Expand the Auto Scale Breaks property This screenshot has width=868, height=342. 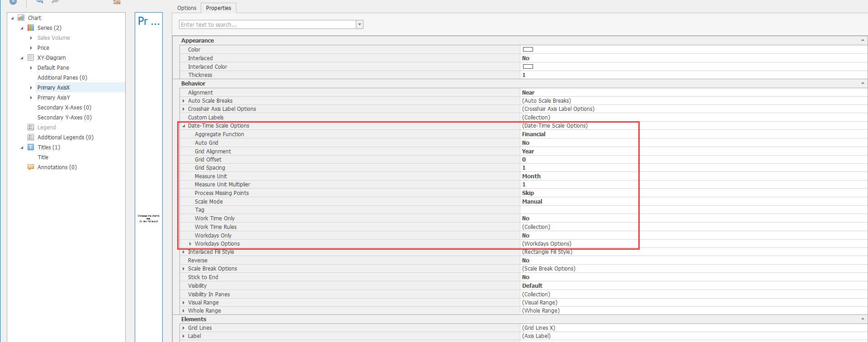pyautogui.click(x=184, y=101)
